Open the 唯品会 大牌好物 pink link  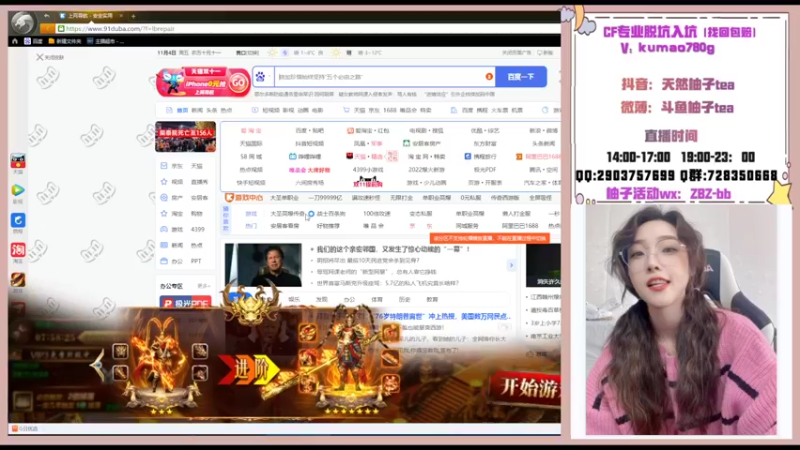pos(310,169)
